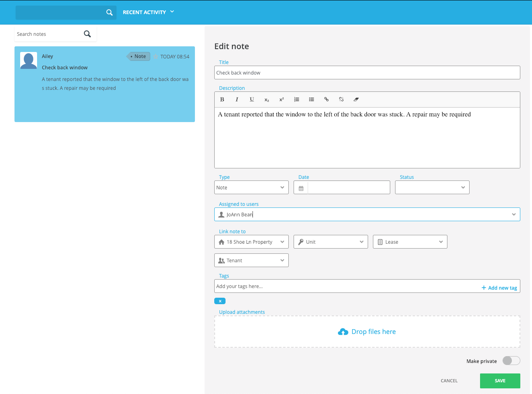Insert a numbered list in description
Image resolution: width=532 pixels, height=394 pixels.
[x=296, y=100]
